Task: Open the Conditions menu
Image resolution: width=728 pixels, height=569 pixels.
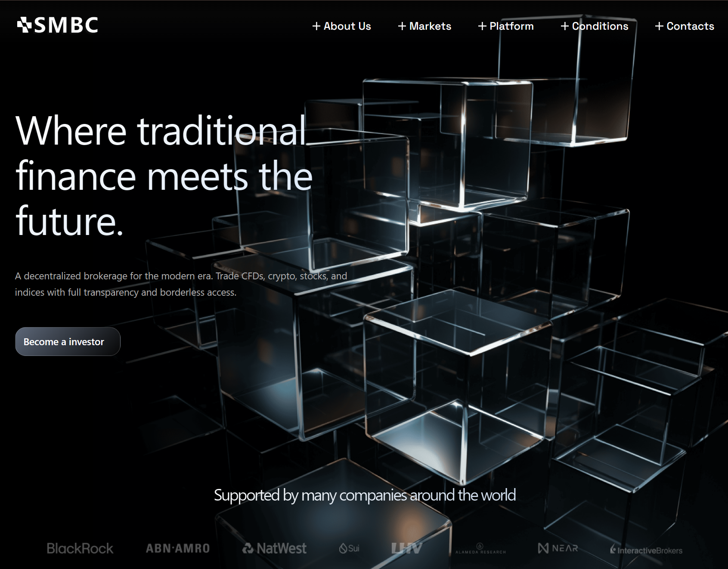Action: coord(595,26)
